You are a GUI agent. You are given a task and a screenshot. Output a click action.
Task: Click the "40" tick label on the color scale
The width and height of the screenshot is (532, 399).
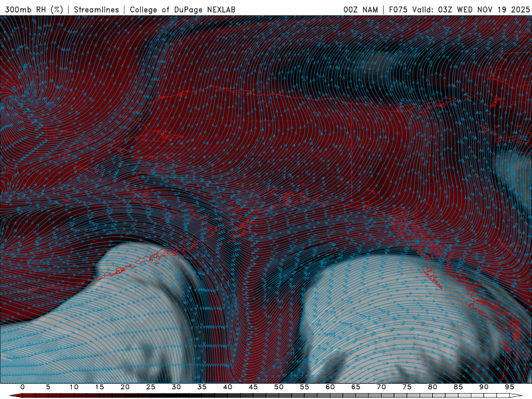click(227, 387)
